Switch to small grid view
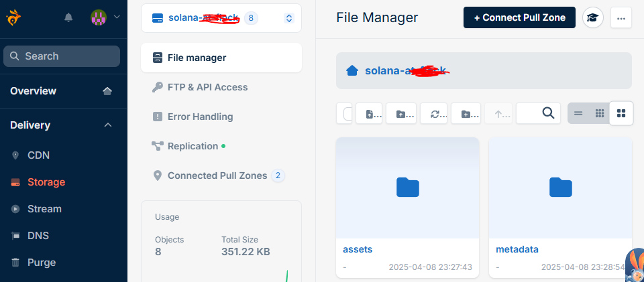The image size is (644, 282). (600, 113)
